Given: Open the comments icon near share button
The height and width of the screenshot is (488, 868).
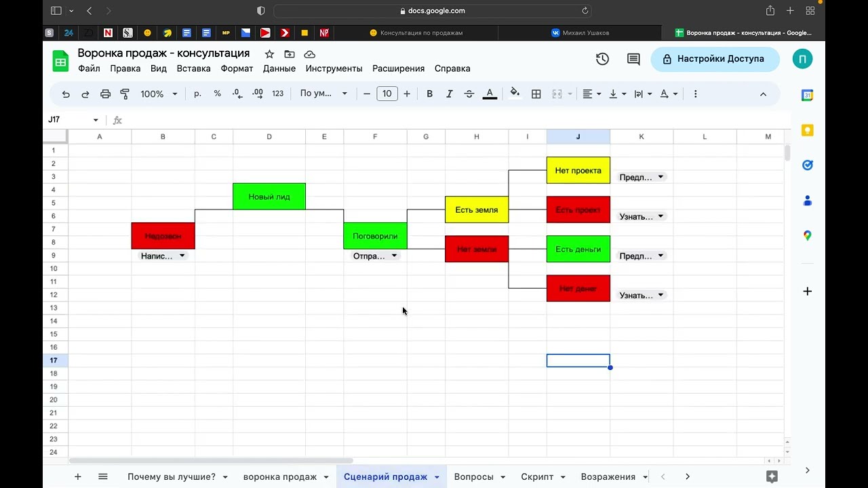Looking at the screenshot, I should click(x=633, y=59).
